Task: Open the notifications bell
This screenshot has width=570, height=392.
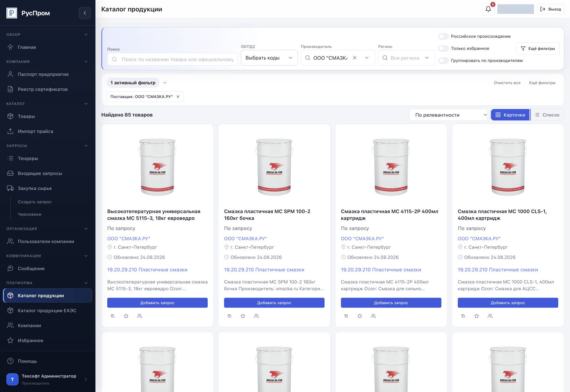Action: [488, 9]
